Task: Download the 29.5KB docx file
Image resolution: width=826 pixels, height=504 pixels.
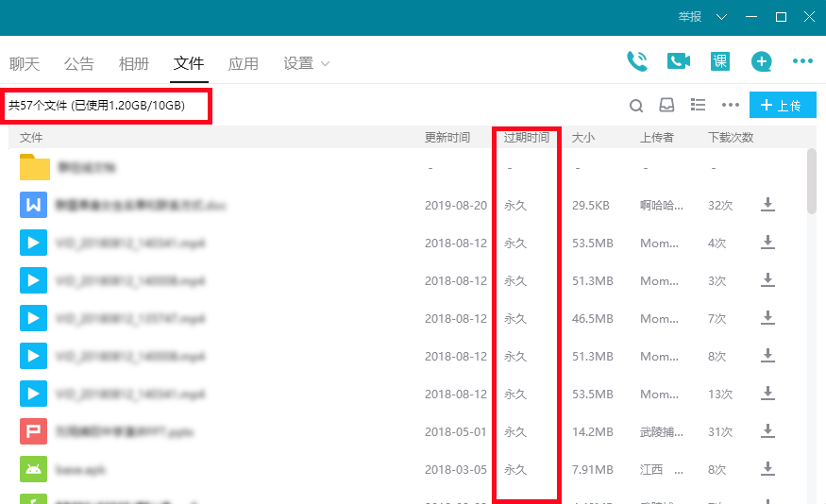Action: coord(767,205)
